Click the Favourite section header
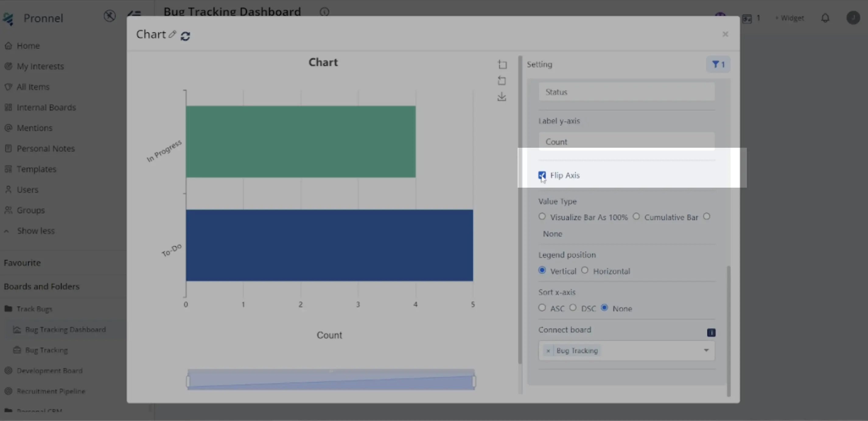Screen dimensions: 868x421 [x=22, y=263]
